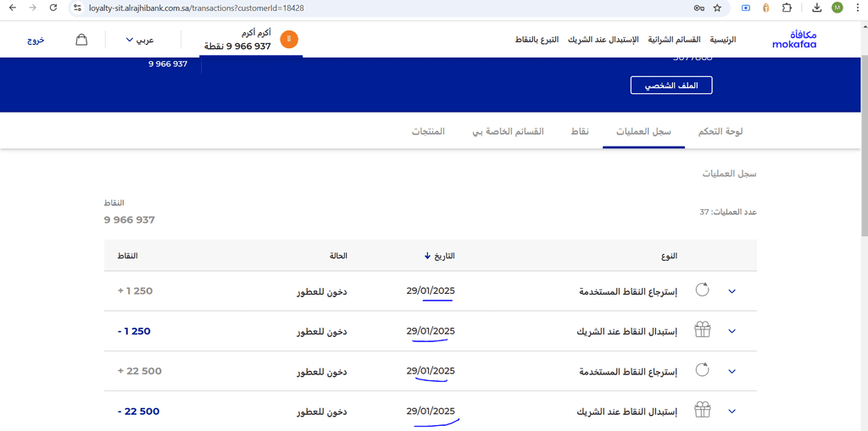Click the orange user avatar icon
868x431 pixels.
tap(289, 39)
